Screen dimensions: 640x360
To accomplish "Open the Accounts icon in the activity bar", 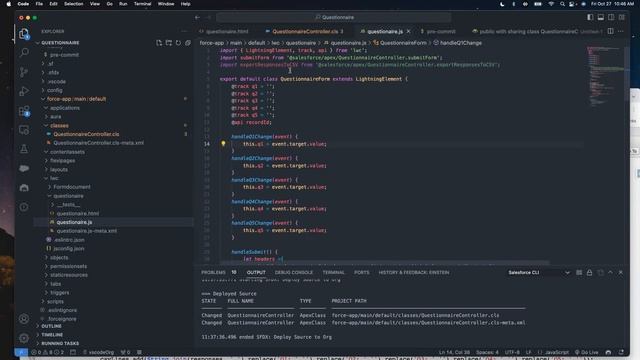I will (x=24, y=319).
